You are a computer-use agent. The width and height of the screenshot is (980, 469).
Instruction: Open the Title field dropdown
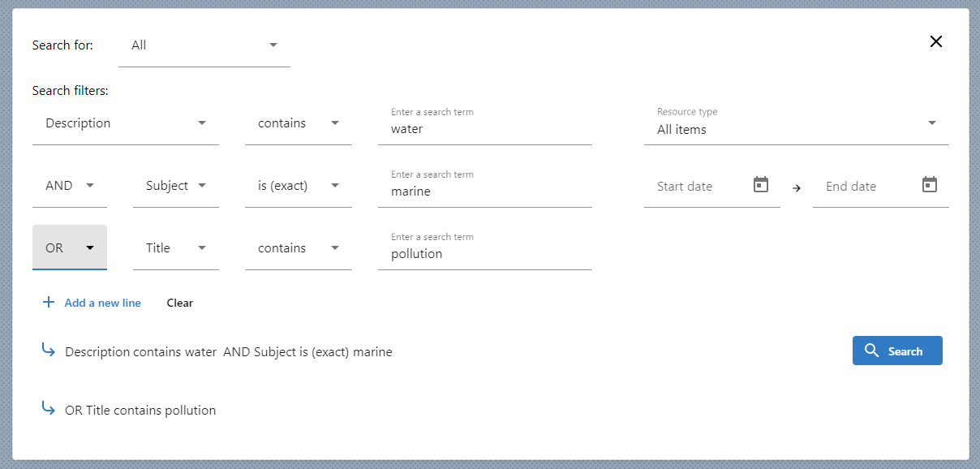[x=175, y=248]
